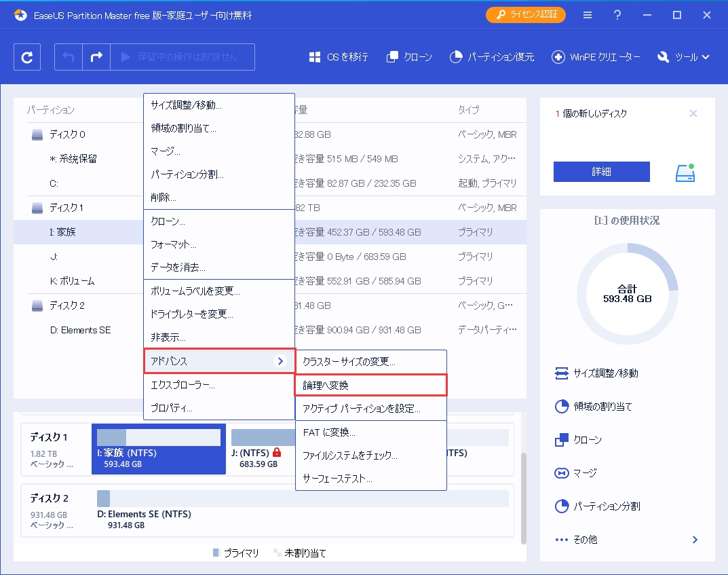Click the redo arrow icon

[95, 57]
